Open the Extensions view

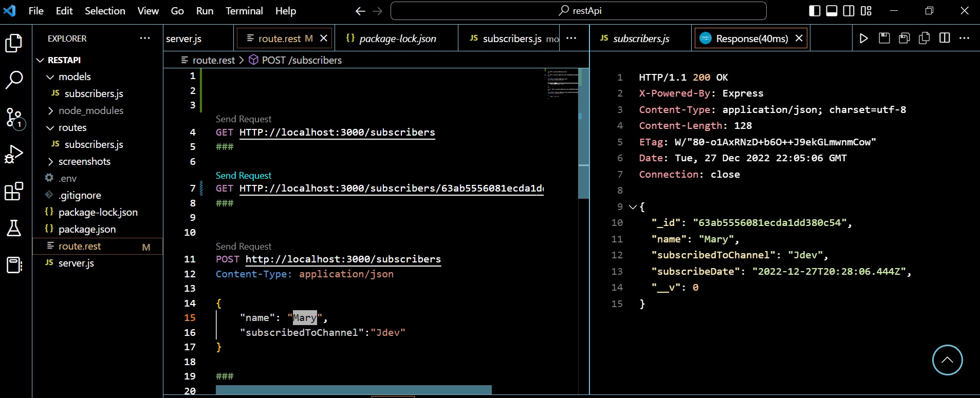pos(14,191)
